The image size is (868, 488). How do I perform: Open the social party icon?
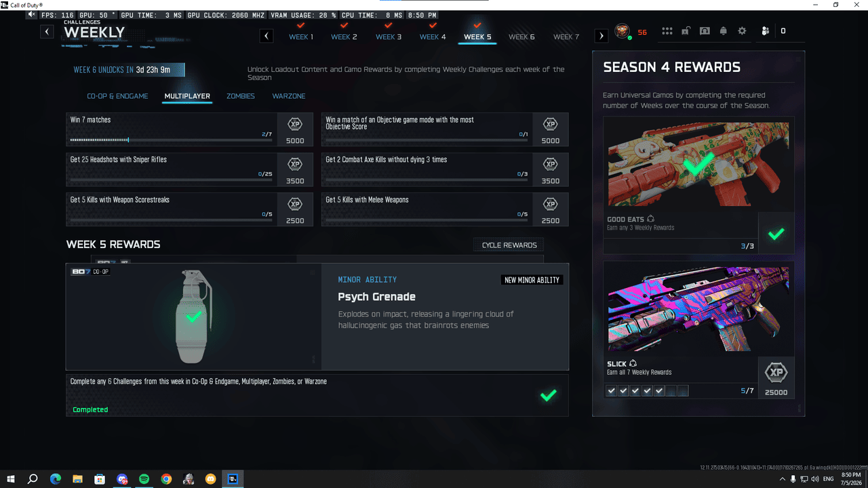(765, 31)
